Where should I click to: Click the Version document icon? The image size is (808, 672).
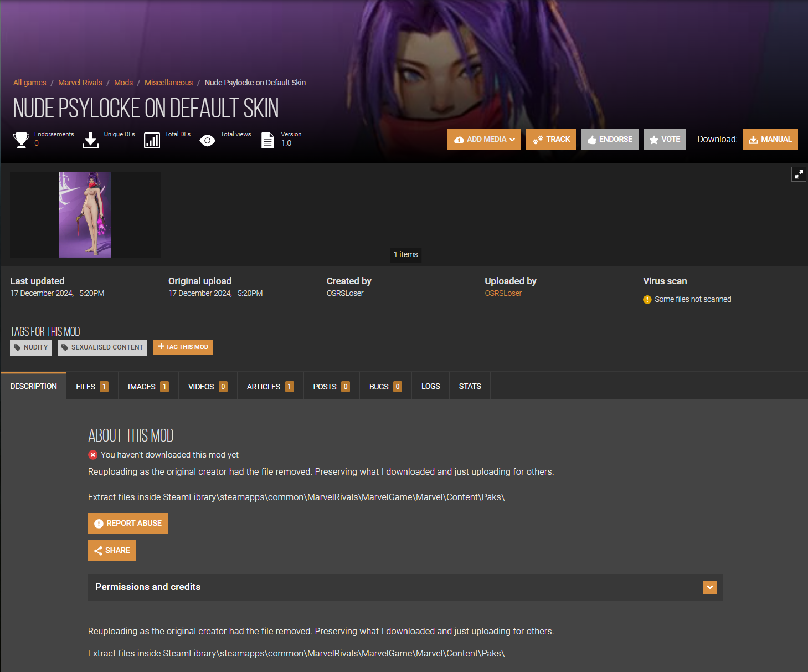pos(267,140)
